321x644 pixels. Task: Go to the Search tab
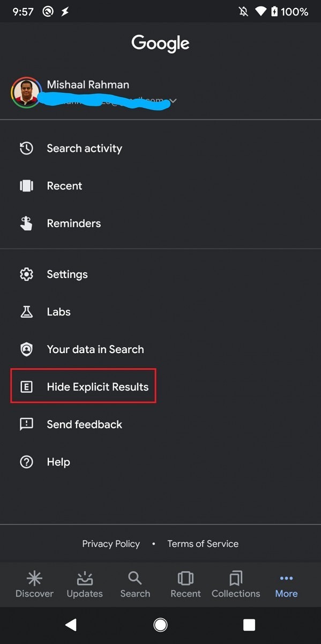[135, 585]
